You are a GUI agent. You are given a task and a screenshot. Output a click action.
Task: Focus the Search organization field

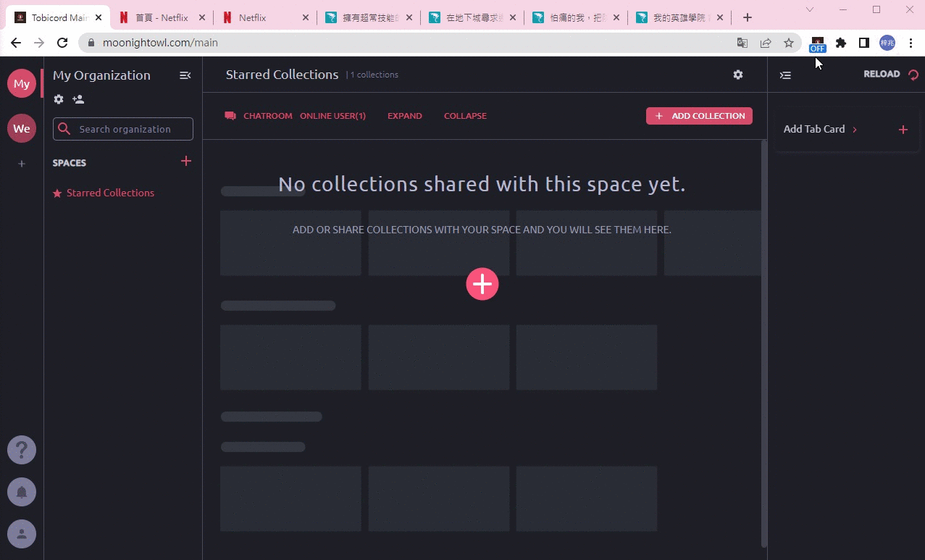[123, 129]
